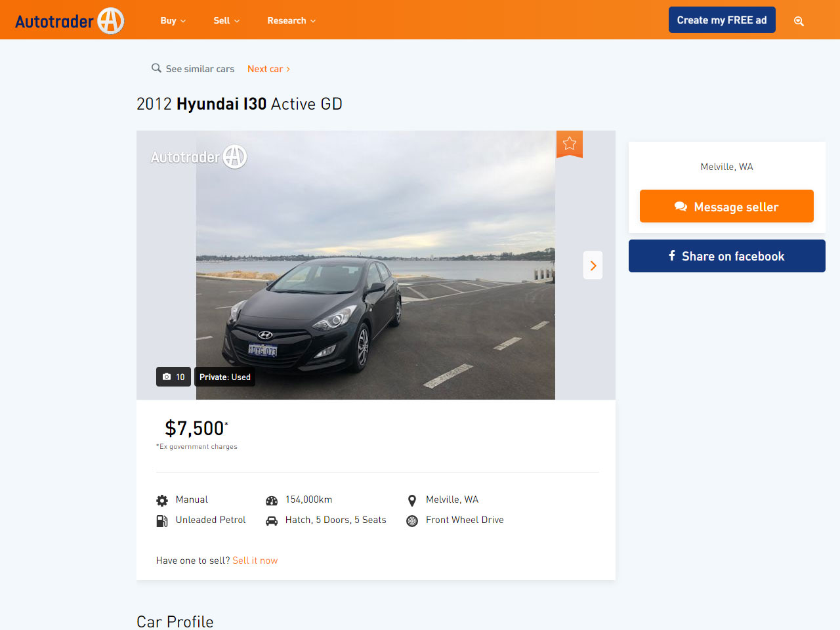
Task: Select the drive type wheel icon
Action: tap(412, 521)
